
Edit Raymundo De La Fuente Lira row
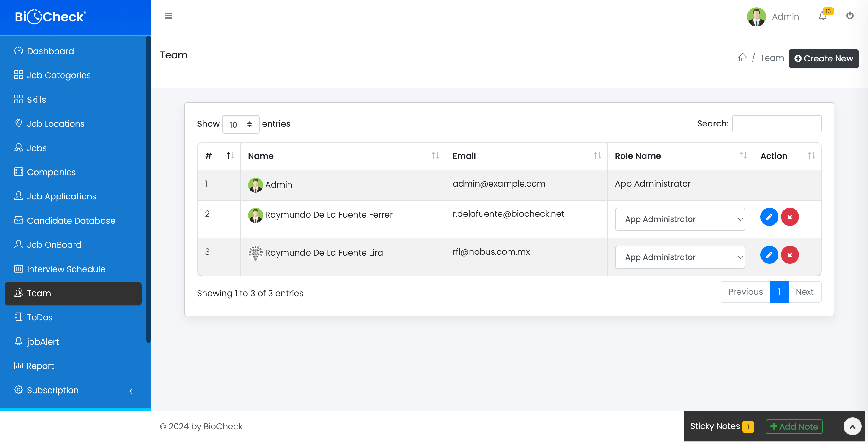point(769,255)
